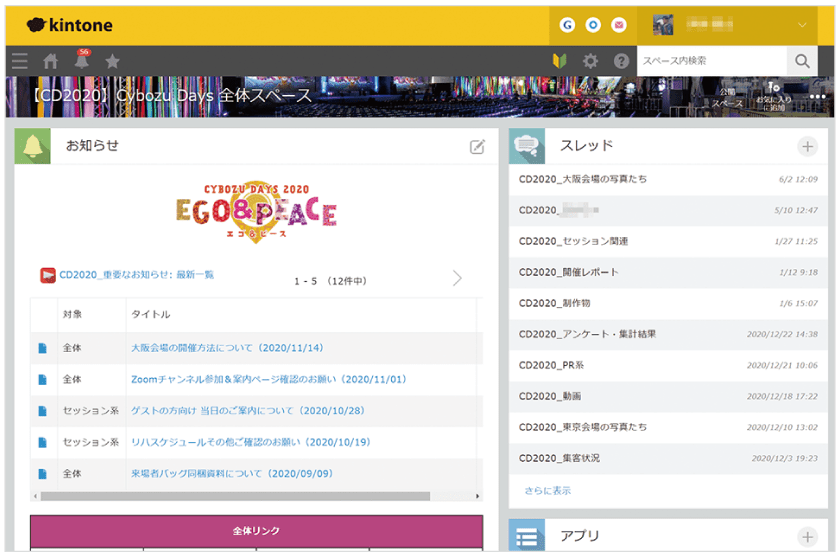
Task: Open the help question mark icon
Action: point(621,61)
